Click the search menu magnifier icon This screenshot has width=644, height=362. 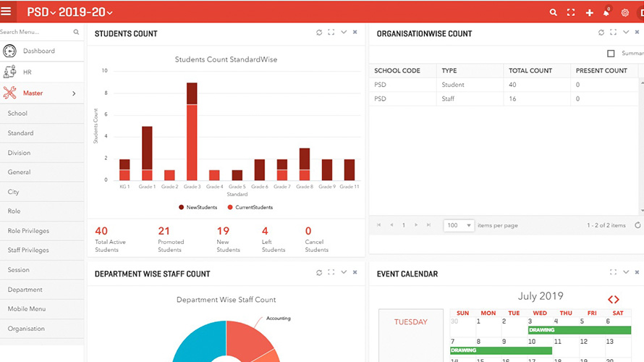(x=76, y=32)
